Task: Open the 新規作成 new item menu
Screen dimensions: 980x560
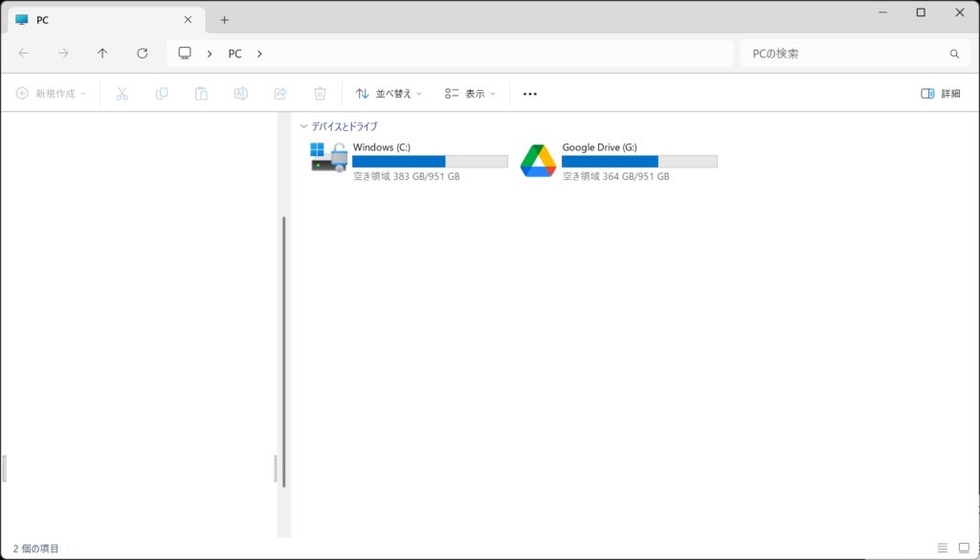Action: (x=51, y=94)
